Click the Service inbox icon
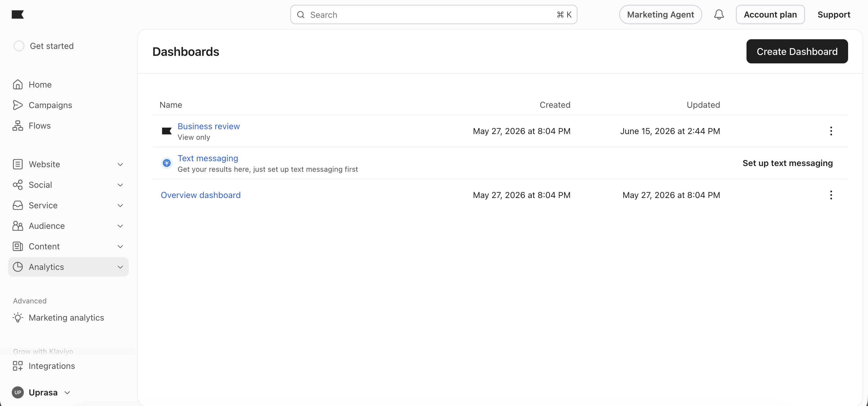The image size is (868, 406). (x=17, y=206)
